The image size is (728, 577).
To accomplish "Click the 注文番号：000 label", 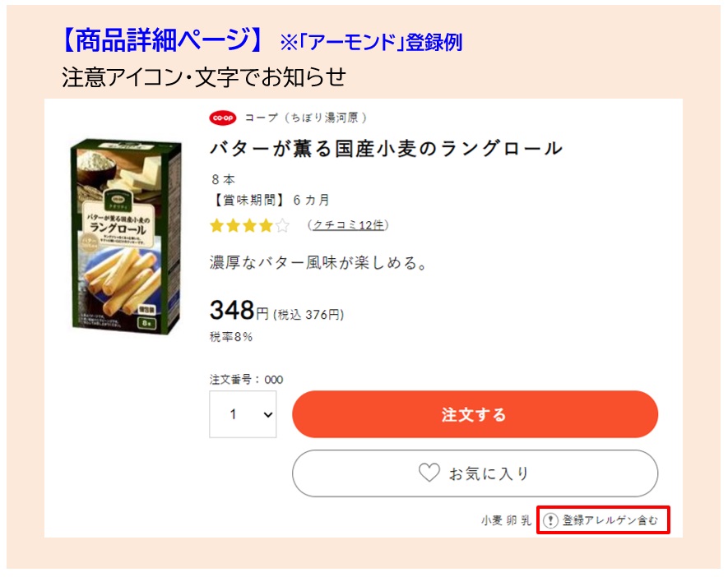I will 247,380.
